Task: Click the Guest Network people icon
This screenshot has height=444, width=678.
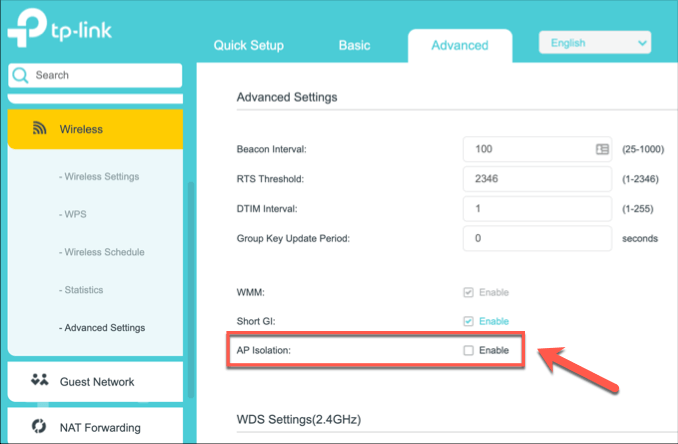Action: coord(40,381)
